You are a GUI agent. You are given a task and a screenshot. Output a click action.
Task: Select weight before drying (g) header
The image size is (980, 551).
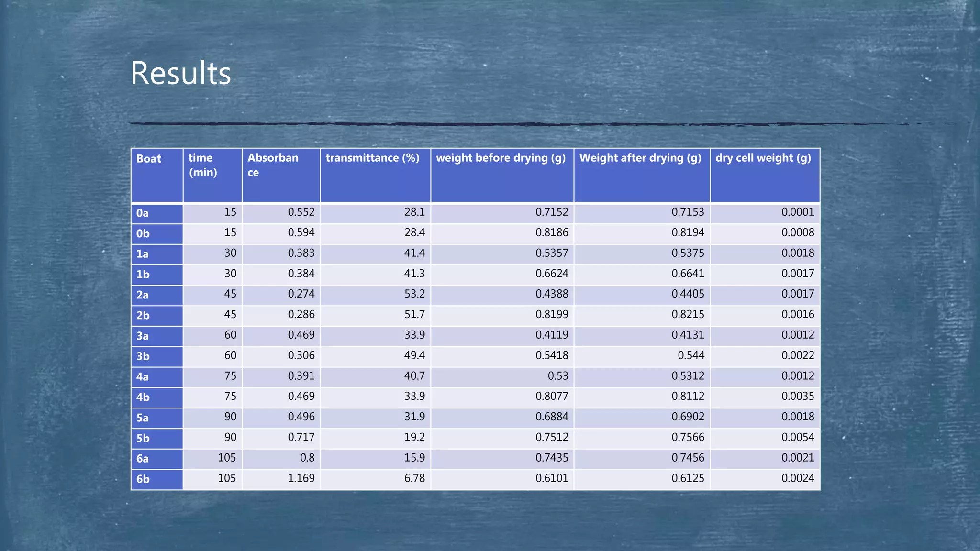click(x=501, y=158)
